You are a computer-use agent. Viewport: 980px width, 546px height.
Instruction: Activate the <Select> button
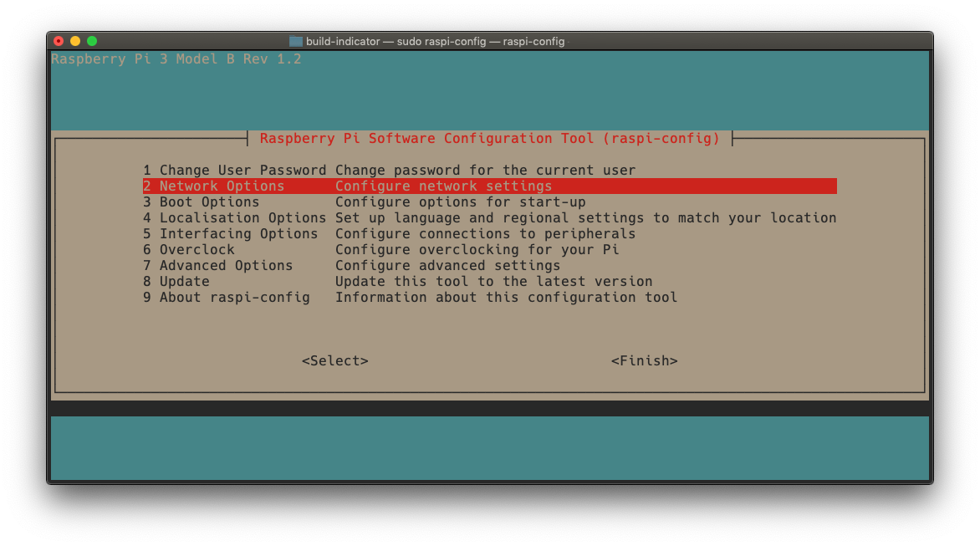tap(335, 361)
